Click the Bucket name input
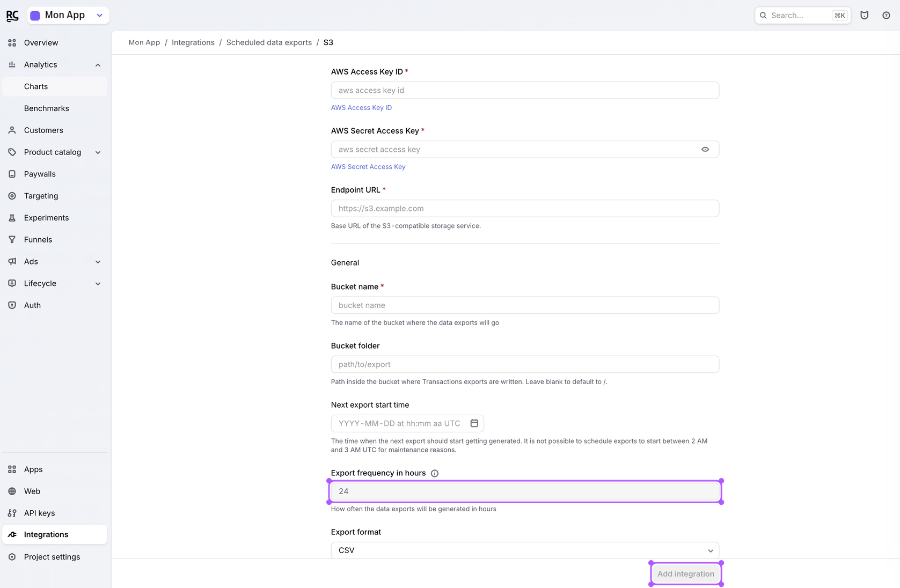The width and height of the screenshot is (900, 588). (x=525, y=305)
